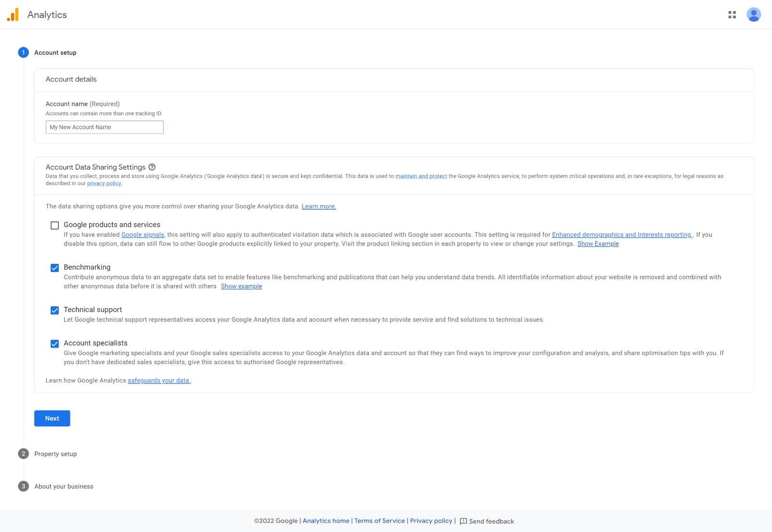Click the Data Sharing Settings help icon
772x532 pixels.
click(x=152, y=167)
